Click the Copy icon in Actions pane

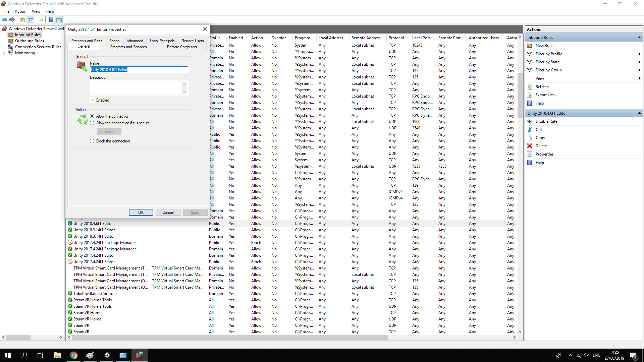click(530, 138)
